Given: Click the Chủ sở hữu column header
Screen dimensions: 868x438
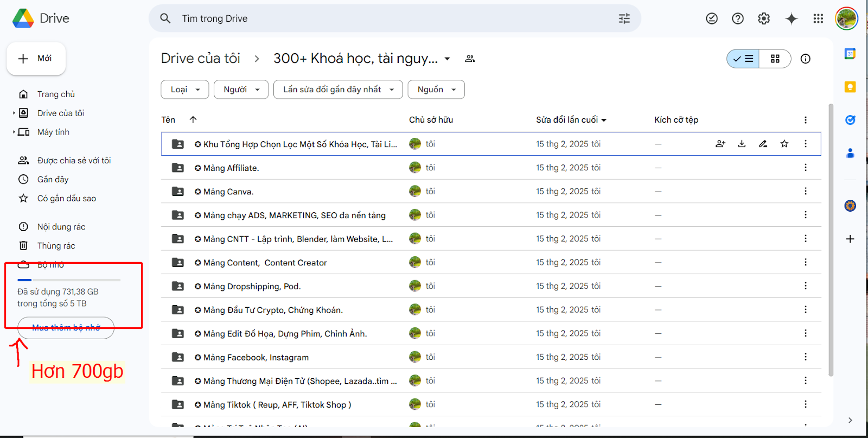Looking at the screenshot, I should [x=431, y=120].
